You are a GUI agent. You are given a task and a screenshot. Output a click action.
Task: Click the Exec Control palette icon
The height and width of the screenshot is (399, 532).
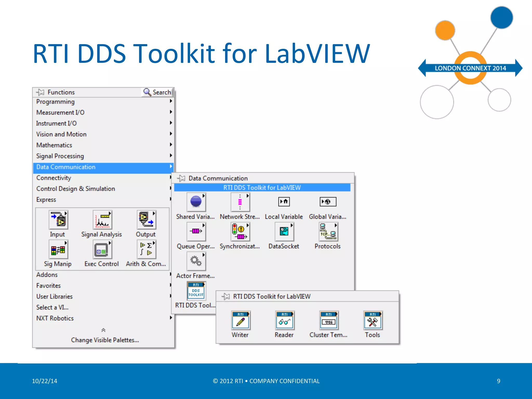102,249
